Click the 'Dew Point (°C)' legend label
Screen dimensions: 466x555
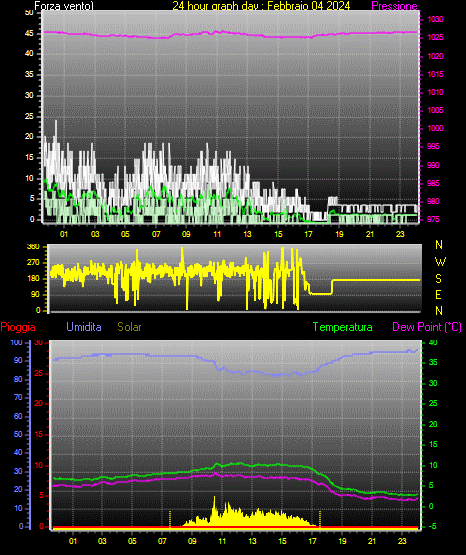427,327
